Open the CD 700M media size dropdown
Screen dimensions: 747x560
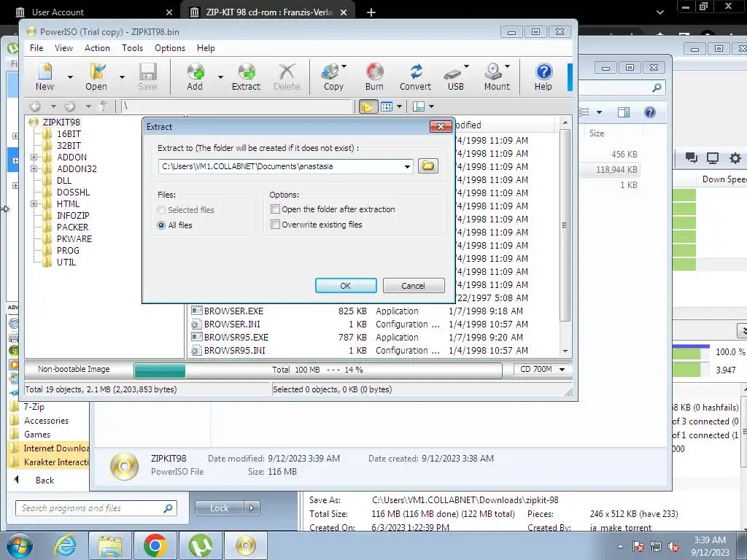[x=562, y=370]
